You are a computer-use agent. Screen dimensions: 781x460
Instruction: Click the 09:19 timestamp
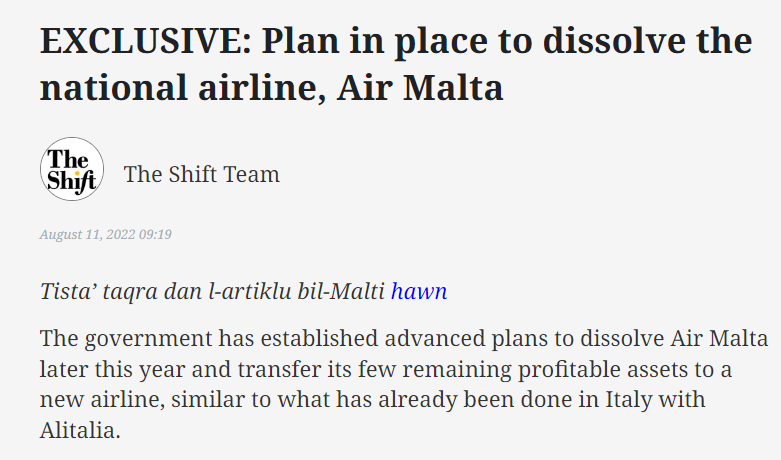155,234
